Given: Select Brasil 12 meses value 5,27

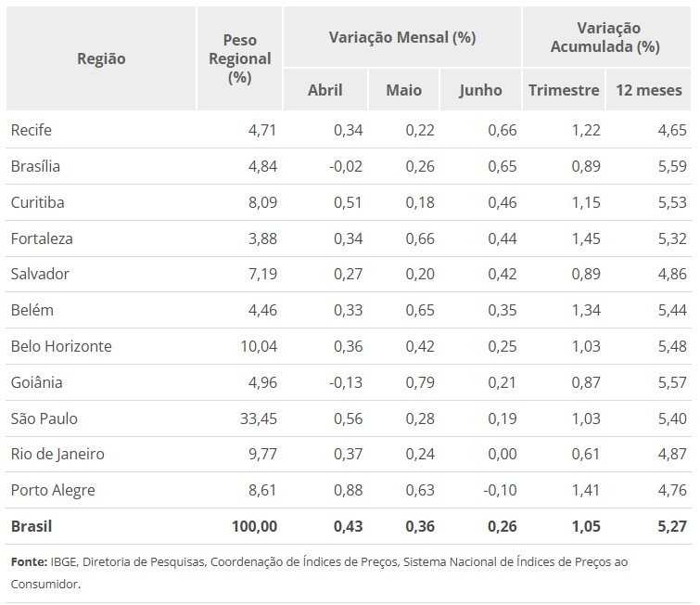Looking at the screenshot, I should [x=672, y=526].
